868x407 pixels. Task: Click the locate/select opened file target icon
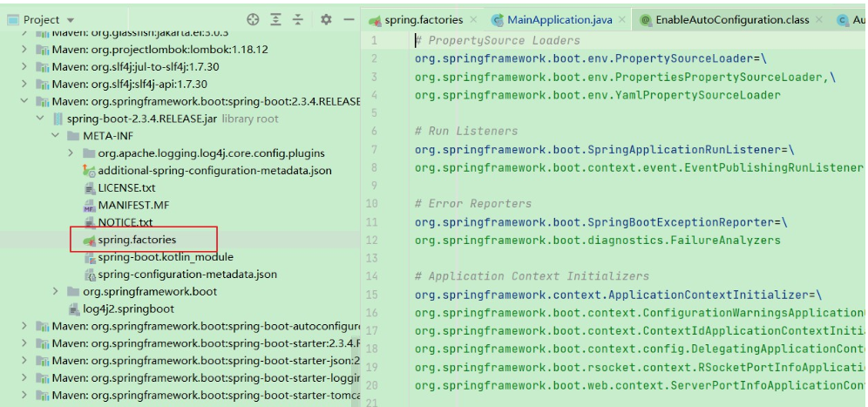[x=253, y=20]
